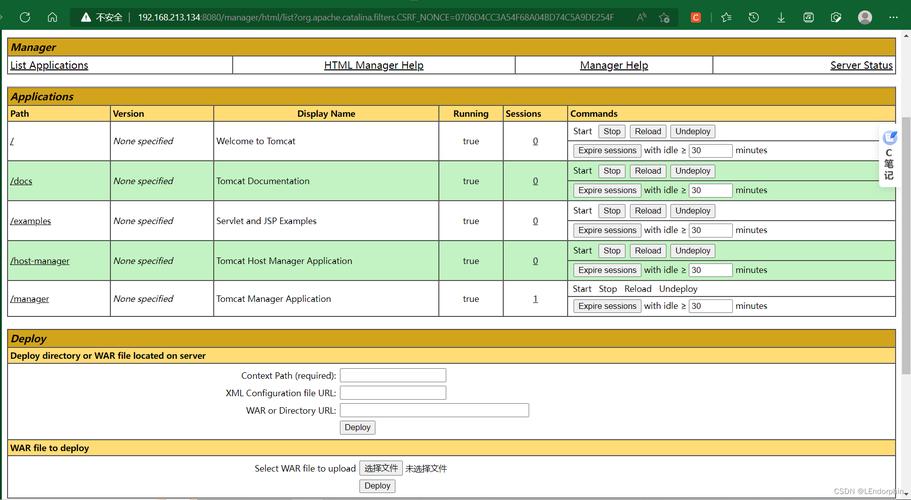This screenshot has width=911, height=500.
Task: Open the browser favorites star icon
Action: 726,17
